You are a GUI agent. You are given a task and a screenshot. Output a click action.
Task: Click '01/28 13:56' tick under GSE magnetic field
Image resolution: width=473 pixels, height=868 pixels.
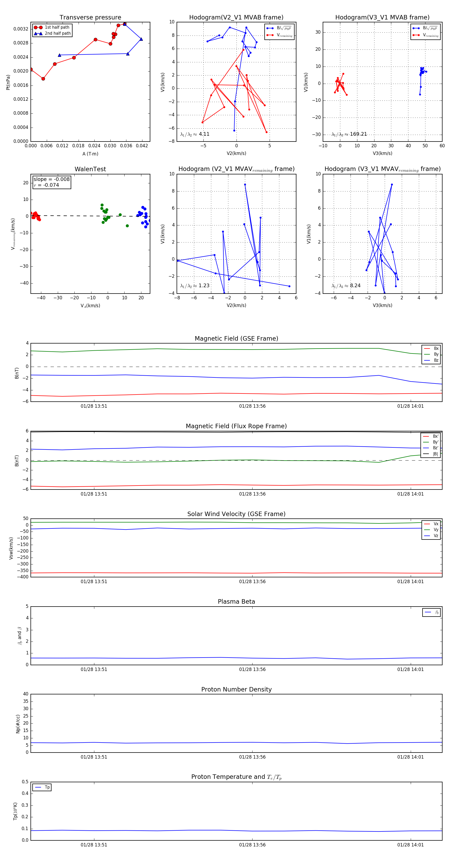tap(252, 406)
